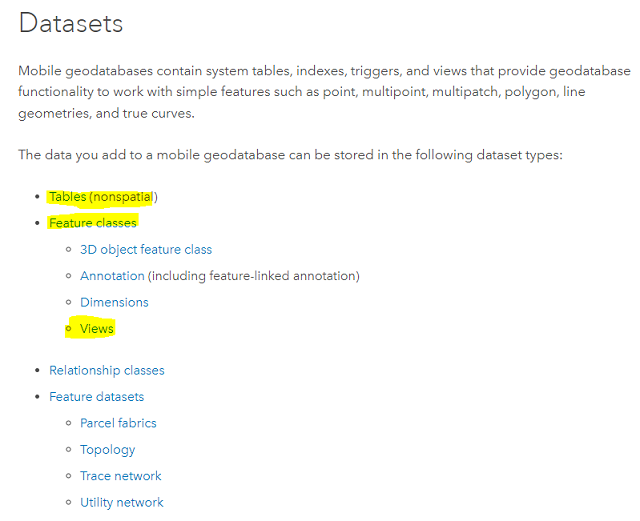
Task: Click the bullet before Relationship classes
Action: (x=38, y=371)
